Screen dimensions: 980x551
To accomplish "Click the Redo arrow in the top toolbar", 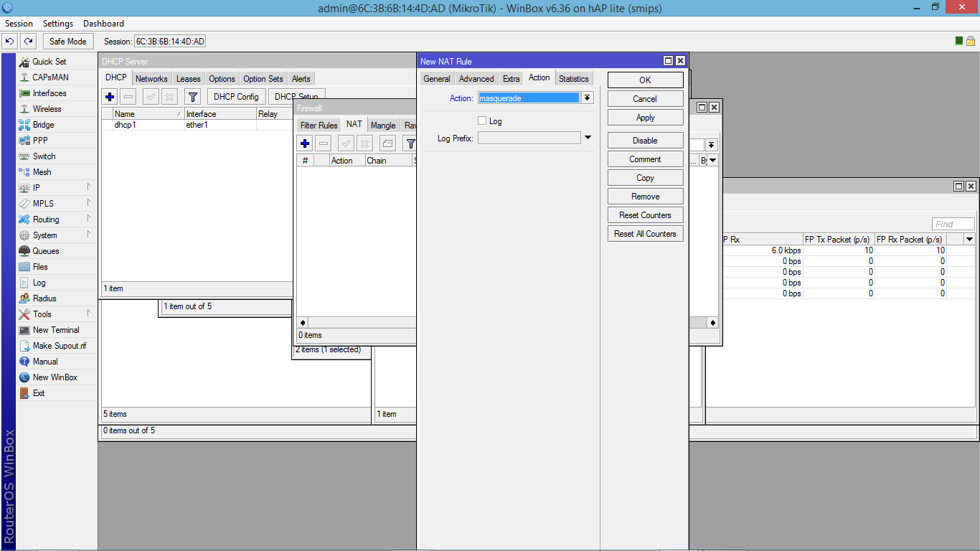I will tap(28, 42).
